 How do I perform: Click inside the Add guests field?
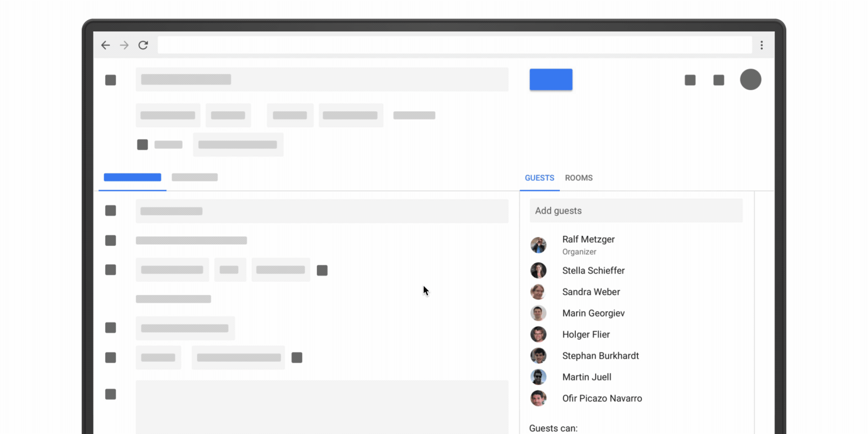pyautogui.click(x=636, y=211)
